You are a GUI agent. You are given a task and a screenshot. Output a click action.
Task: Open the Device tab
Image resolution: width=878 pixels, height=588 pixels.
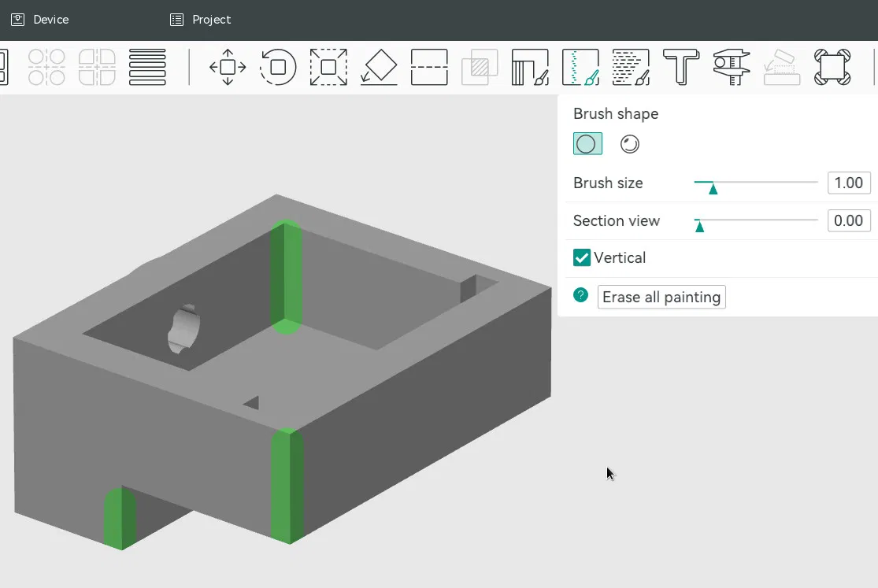39,20
